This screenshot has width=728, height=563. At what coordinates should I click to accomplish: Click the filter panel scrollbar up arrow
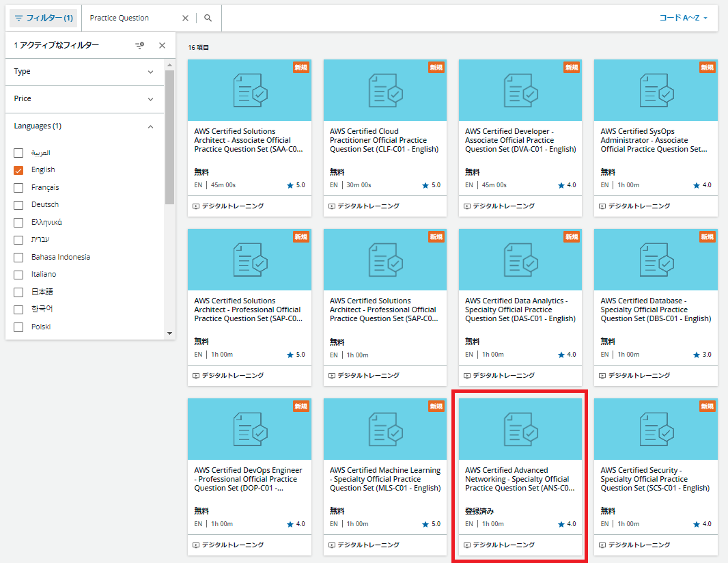pyautogui.click(x=169, y=65)
